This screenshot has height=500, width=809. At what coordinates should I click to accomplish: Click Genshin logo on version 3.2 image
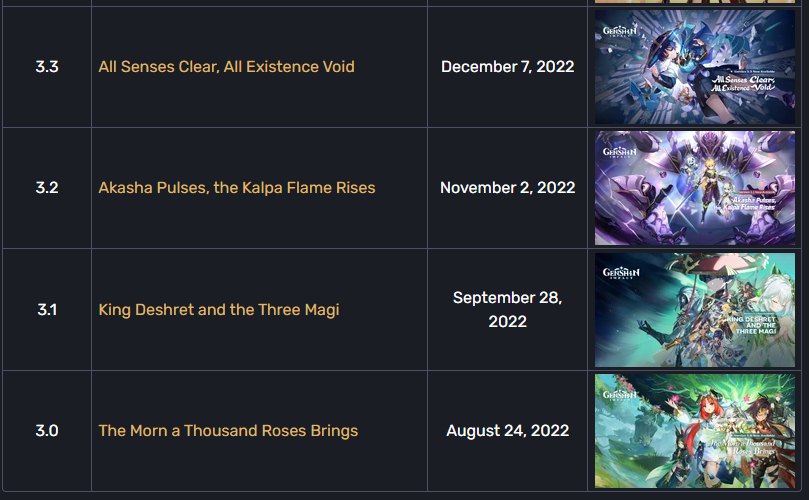point(620,152)
